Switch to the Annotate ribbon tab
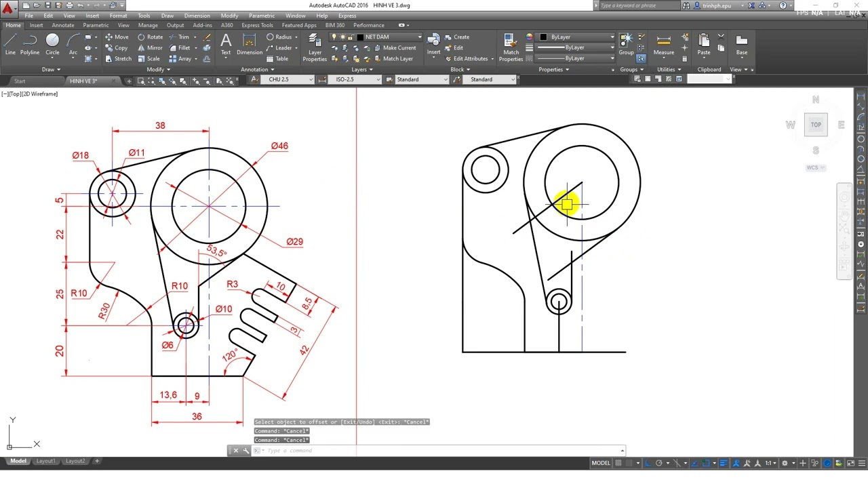868x488 pixels. coord(63,26)
